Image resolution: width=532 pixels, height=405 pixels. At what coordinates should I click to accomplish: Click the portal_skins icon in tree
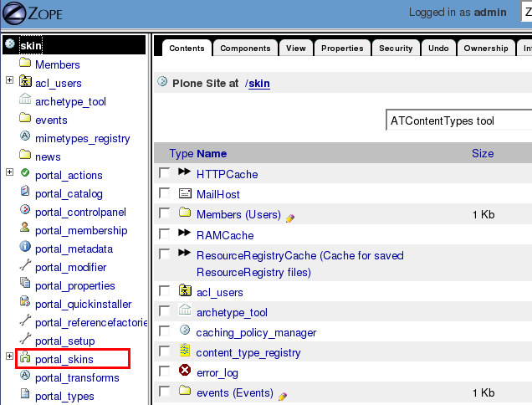click(25, 357)
